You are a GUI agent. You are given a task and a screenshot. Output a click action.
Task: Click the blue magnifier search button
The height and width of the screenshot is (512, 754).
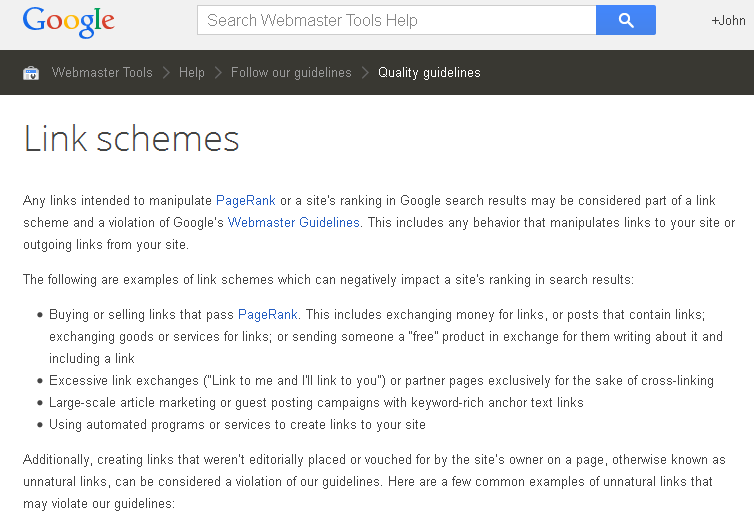click(x=626, y=20)
